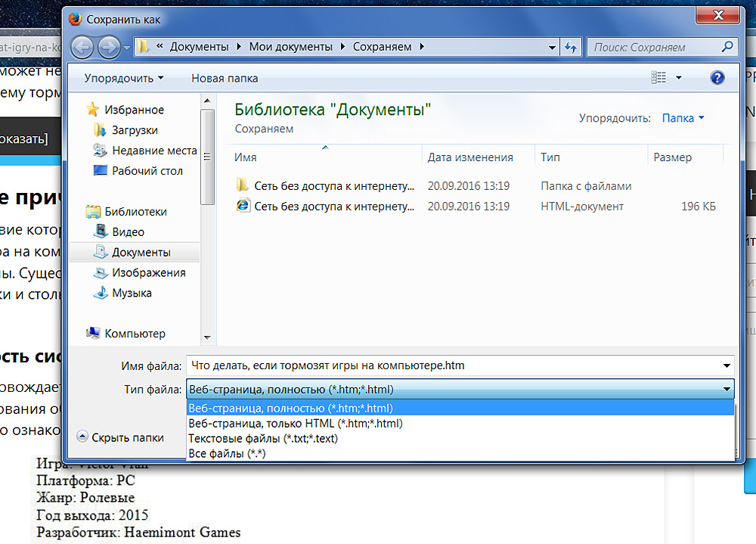
Task: Select 'Загрузки' in the navigation pane
Action: tap(135, 130)
